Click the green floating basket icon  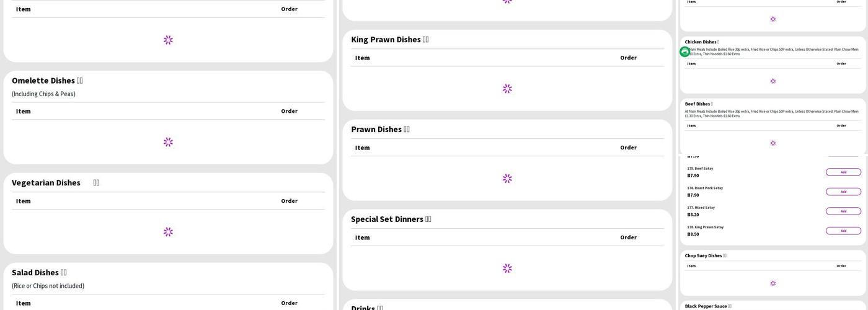684,52
